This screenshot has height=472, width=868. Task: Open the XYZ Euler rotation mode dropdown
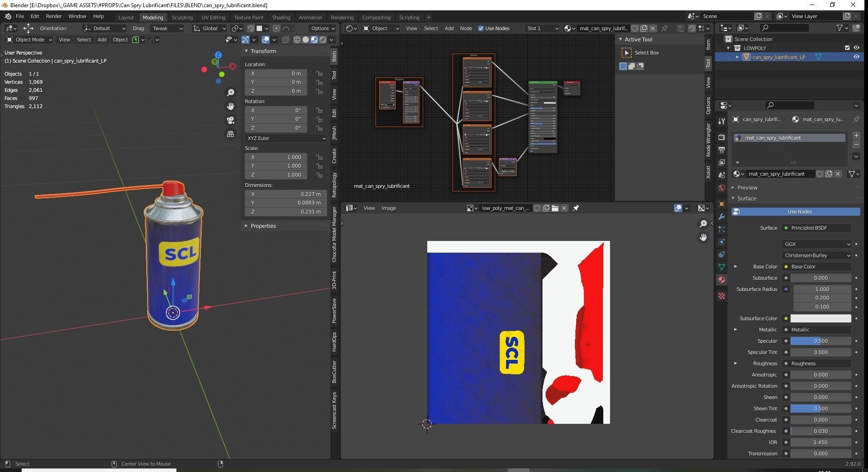(286, 138)
